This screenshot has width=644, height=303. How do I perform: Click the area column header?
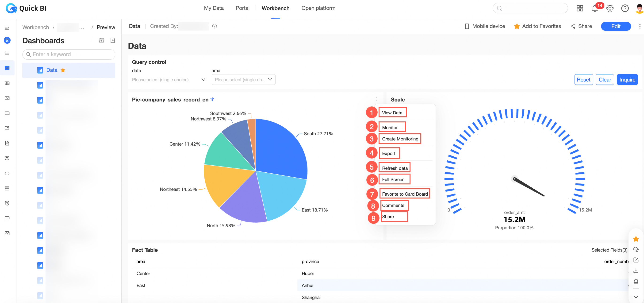click(141, 261)
